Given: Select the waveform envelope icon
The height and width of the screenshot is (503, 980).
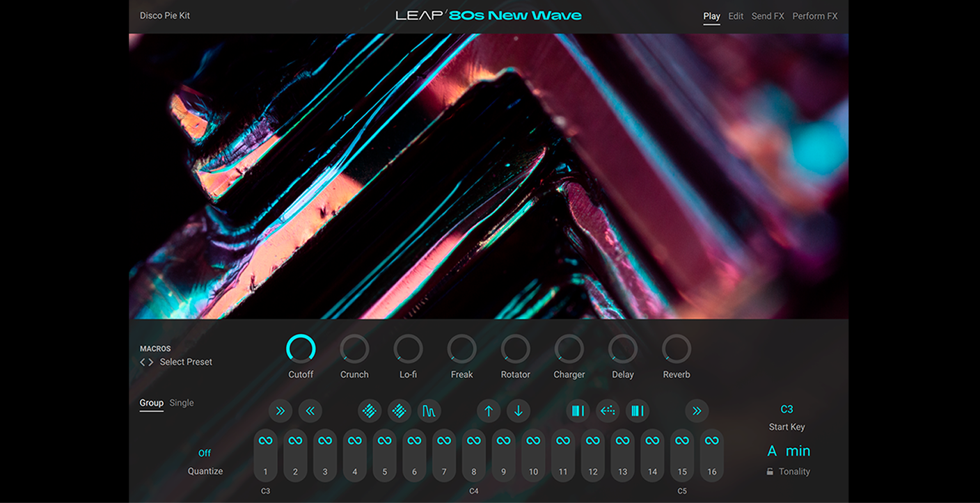Looking at the screenshot, I should pyautogui.click(x=429, y=410).
